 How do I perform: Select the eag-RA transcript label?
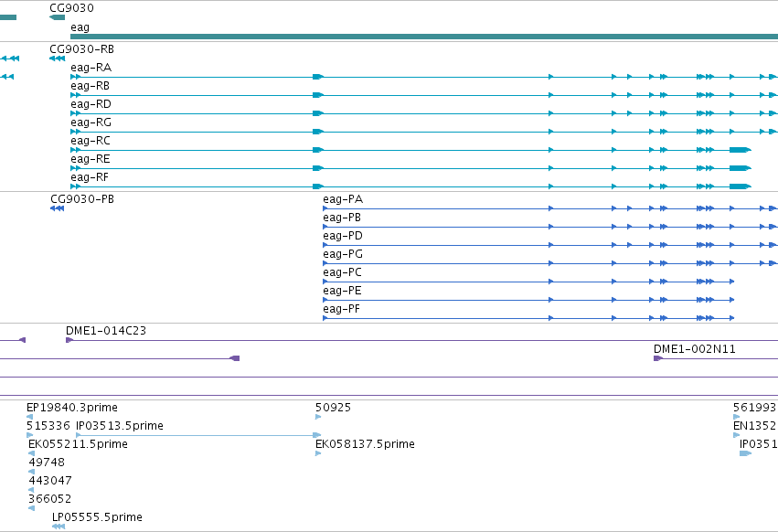[91, 68]
